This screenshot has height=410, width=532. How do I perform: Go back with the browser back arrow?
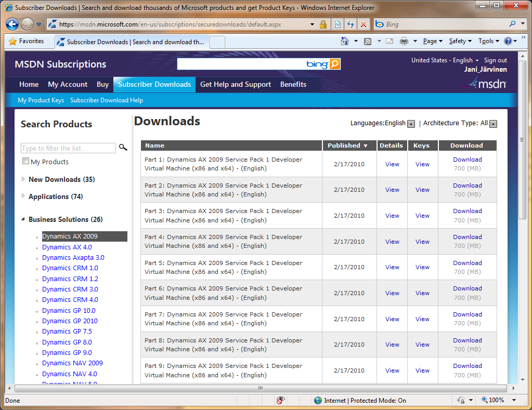click(12, 24)
